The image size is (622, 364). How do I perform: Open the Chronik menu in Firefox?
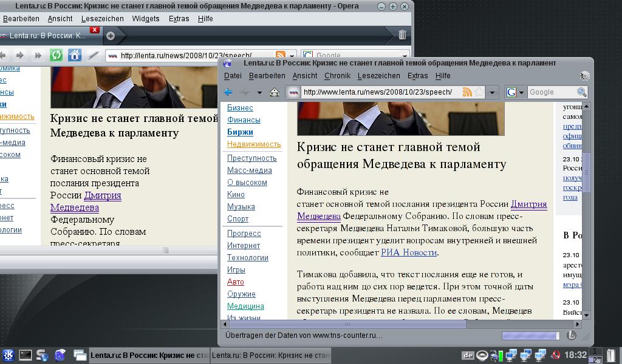tap(338, 76)
